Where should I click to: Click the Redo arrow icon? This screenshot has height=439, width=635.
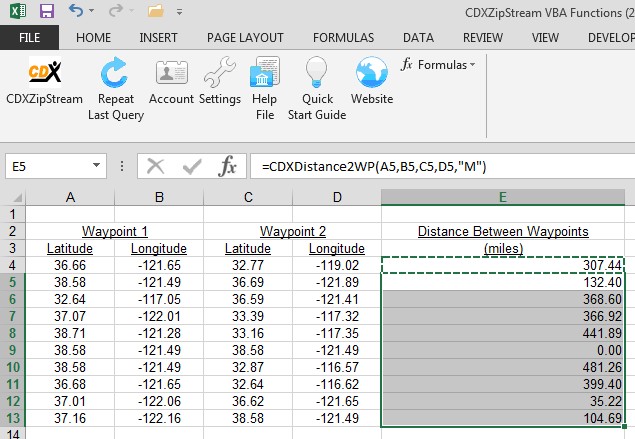tap(115, 10)
